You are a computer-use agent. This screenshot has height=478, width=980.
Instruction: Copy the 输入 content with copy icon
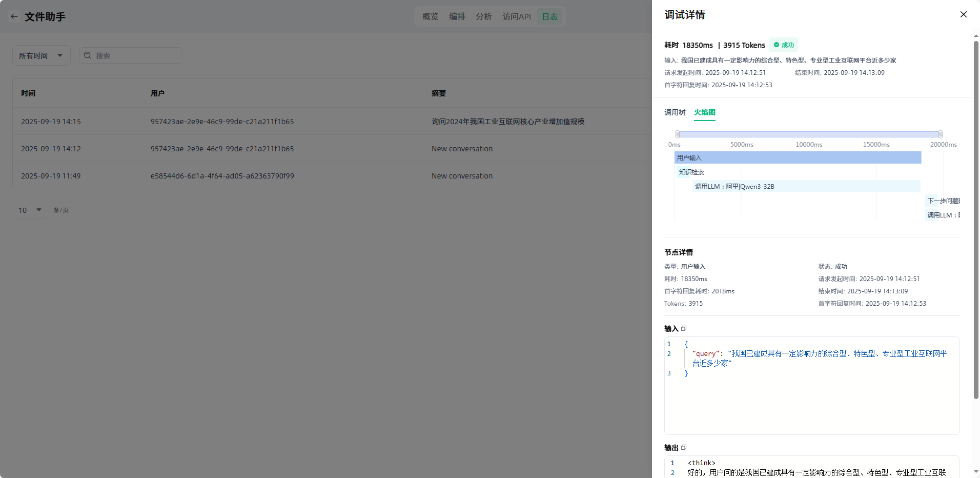coord(684,328)
